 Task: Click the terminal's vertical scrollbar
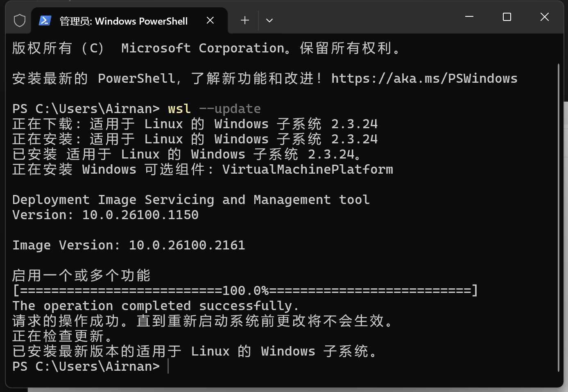[558, 217]
